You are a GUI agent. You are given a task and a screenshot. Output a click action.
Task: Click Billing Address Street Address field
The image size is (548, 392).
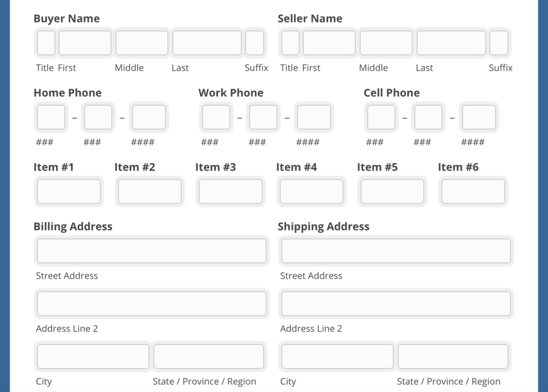tap(151, 251)
